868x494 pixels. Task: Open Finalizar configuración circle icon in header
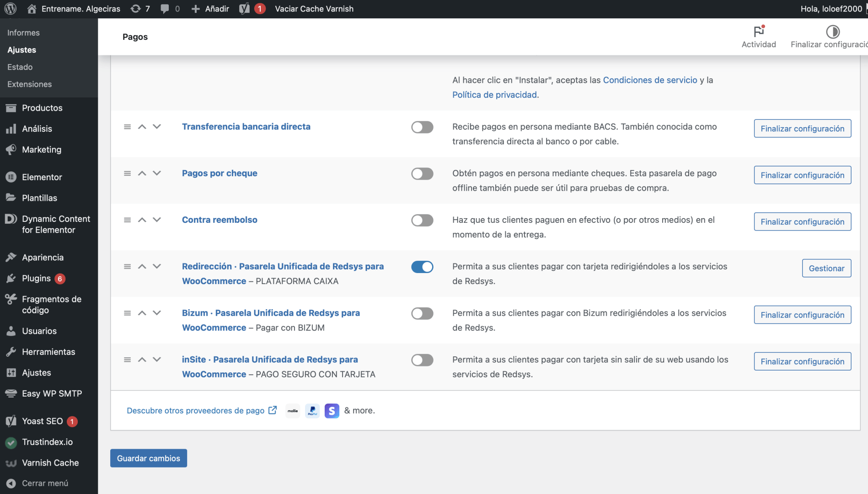coord(833,32)
